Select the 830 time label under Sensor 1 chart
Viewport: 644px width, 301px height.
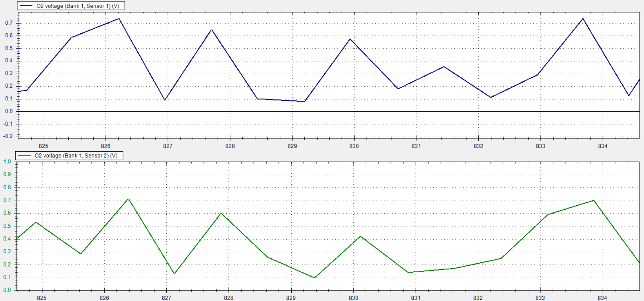click(x=354, y=146)
